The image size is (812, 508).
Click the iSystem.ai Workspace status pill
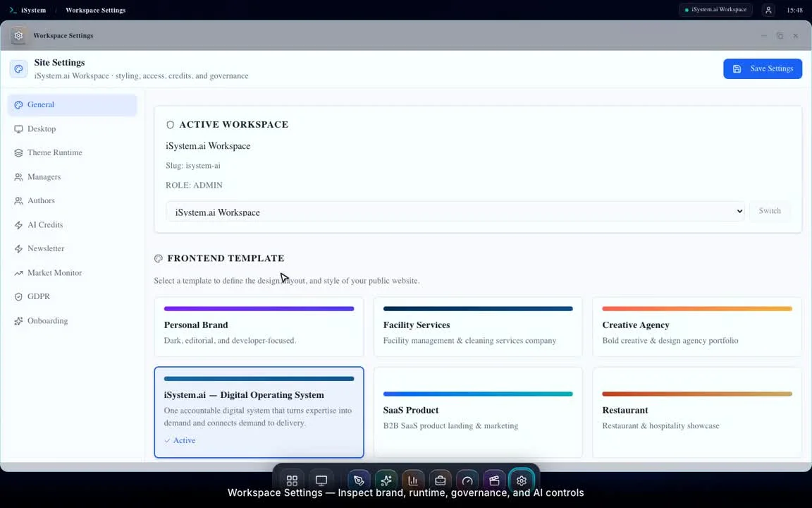715,9
